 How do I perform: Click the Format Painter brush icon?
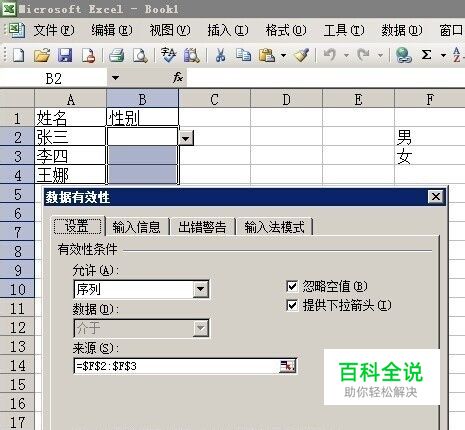(301, 55)
